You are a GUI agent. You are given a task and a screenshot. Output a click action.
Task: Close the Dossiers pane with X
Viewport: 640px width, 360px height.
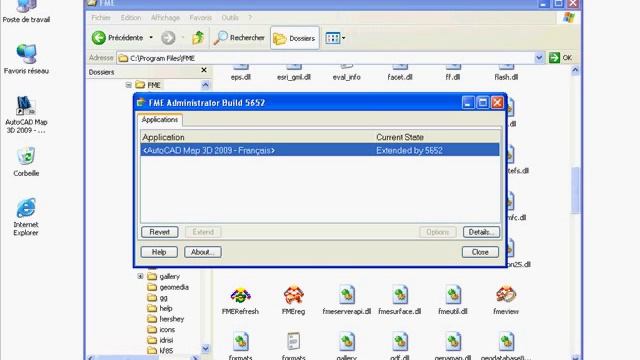pos(204,70)
